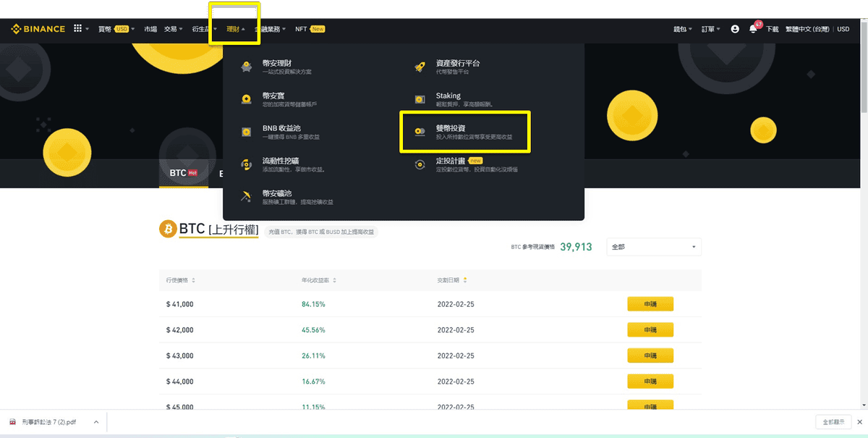Screen dimensions: 868x438
Task: Open the 市場 menu item
Action: (x=150, y=29)
